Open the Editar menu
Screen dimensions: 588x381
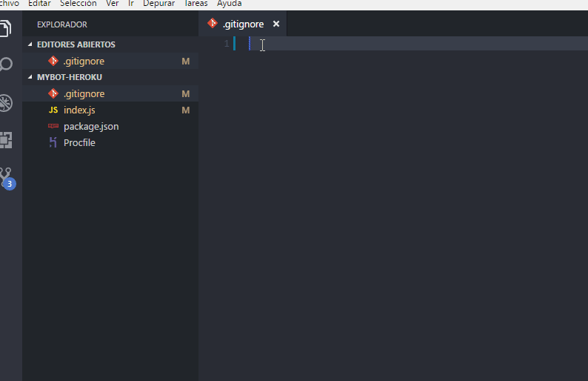coord(39,4)
